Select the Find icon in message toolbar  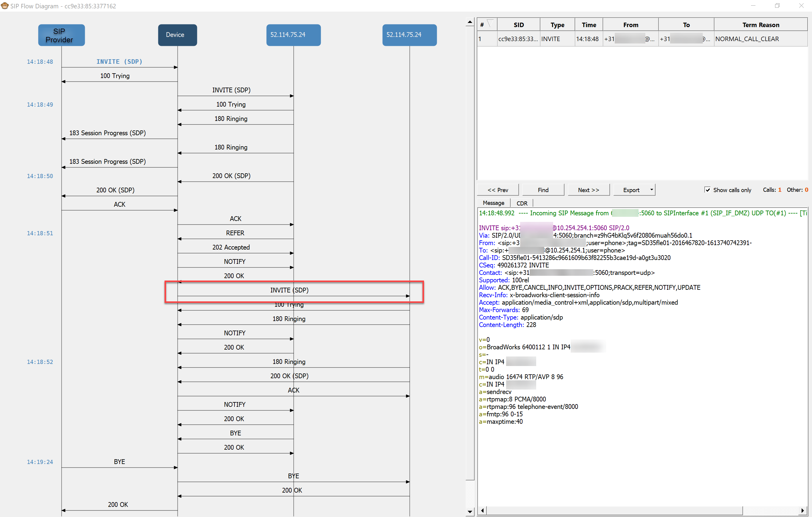tap(542, 189)
